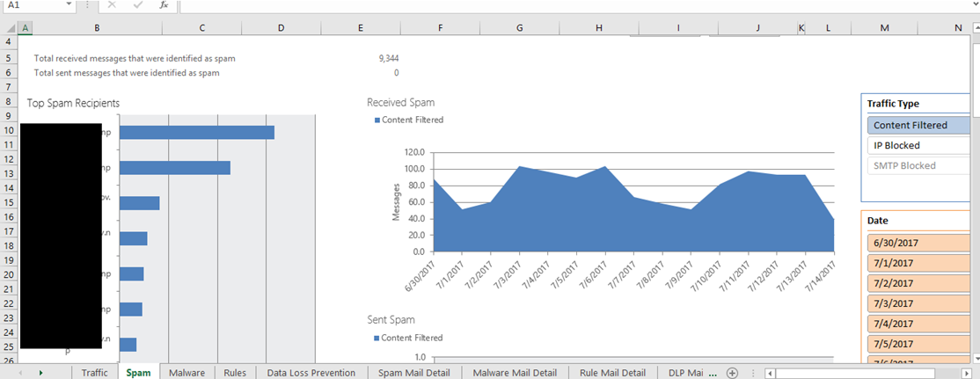Add a new sheet with plus icon

click(732, 373)
